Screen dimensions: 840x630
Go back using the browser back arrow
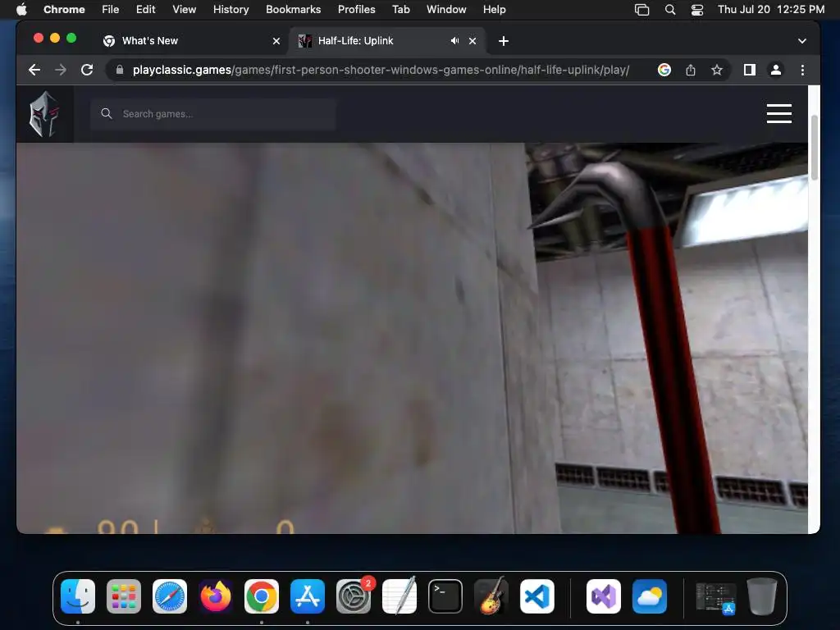click(x=34, y=70)
